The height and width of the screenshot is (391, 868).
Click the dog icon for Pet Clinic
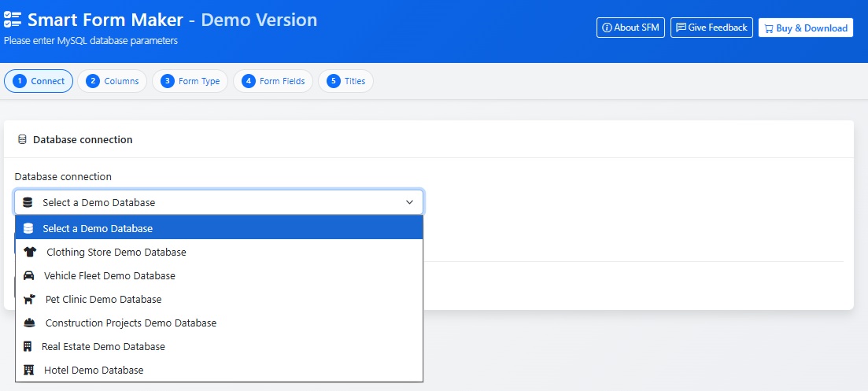[x=29, y=299]
